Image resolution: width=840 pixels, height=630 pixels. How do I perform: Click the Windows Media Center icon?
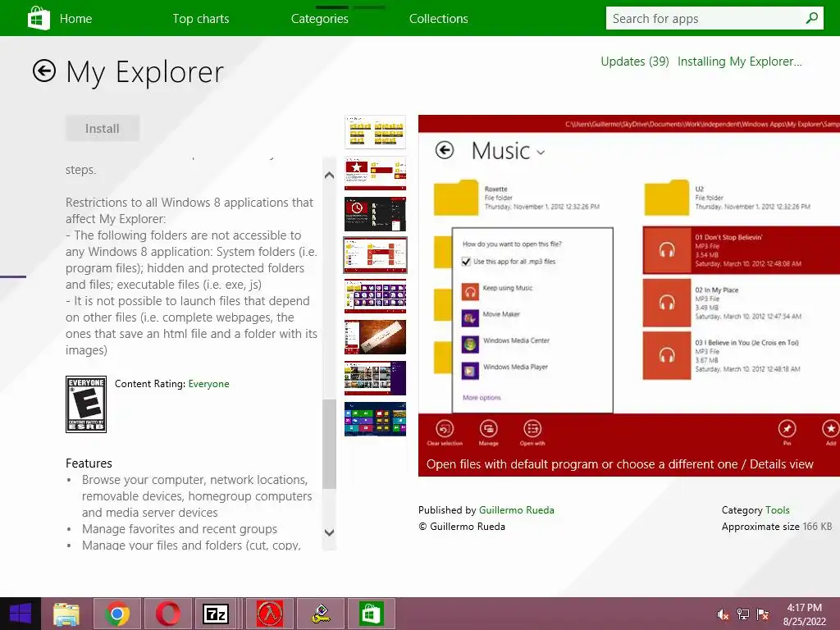pos(470,345)
